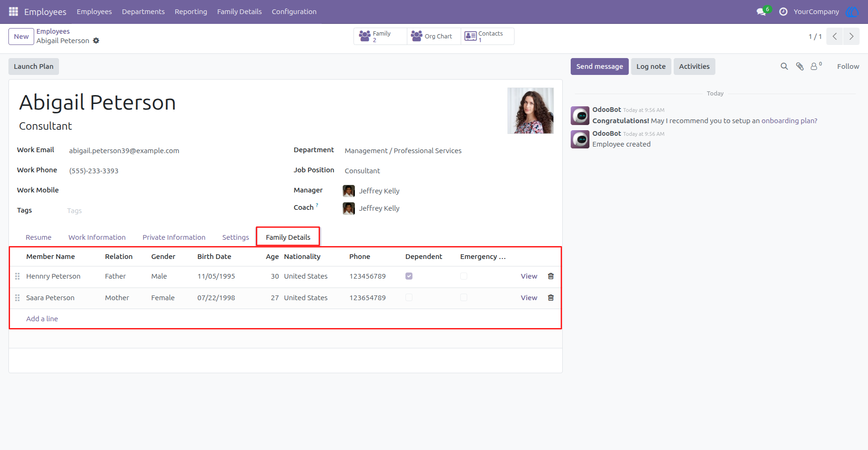
Task: Click the employee photo thumbnail
Action: (530, 111)
